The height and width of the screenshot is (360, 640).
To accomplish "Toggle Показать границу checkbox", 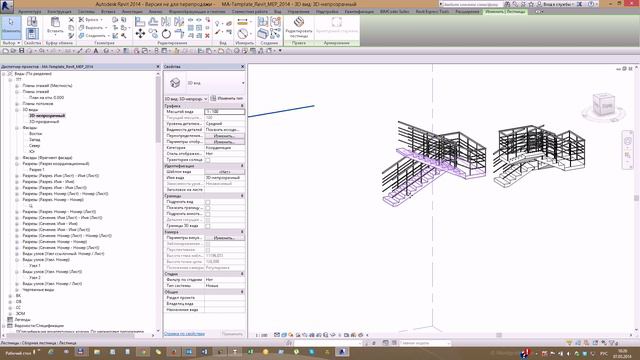I will pyautogui.click(x=207, y=208).
